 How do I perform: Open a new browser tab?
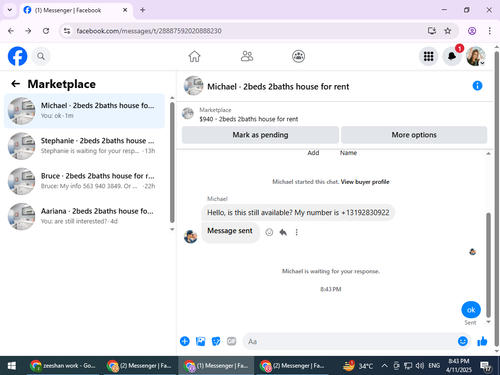tap(143, 10)
